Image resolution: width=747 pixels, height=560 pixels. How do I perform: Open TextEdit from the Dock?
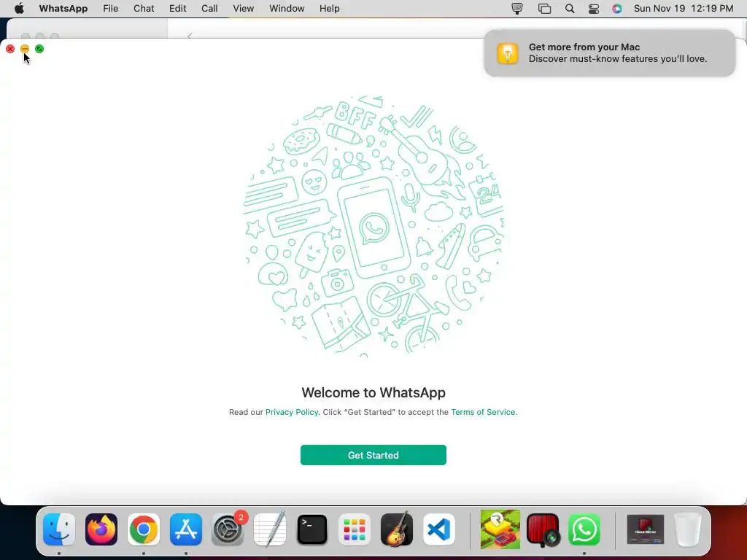click(x=270, y=529)
